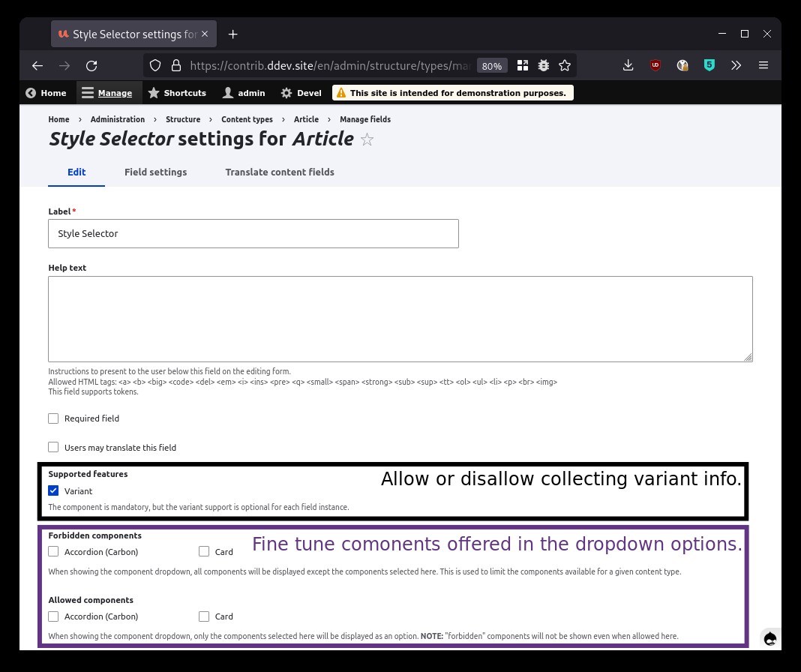Click inside the Label input field
The image size is (801, 672).
click(x=253, y=233)
